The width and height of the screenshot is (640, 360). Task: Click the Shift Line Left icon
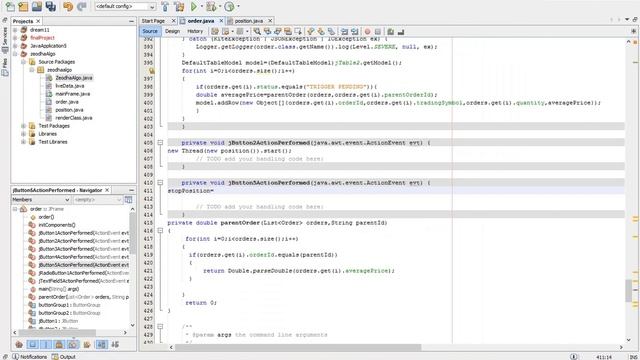pyautogui.click(x=344, y=31)
